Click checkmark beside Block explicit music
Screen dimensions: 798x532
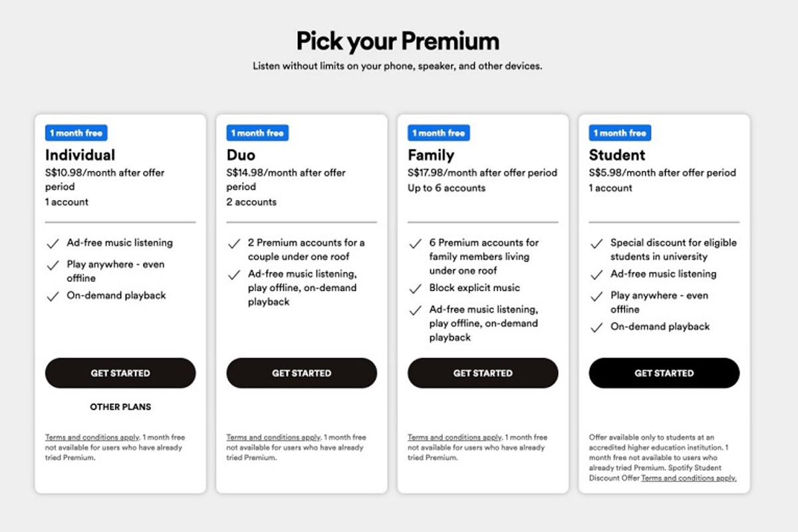point(416,289)
